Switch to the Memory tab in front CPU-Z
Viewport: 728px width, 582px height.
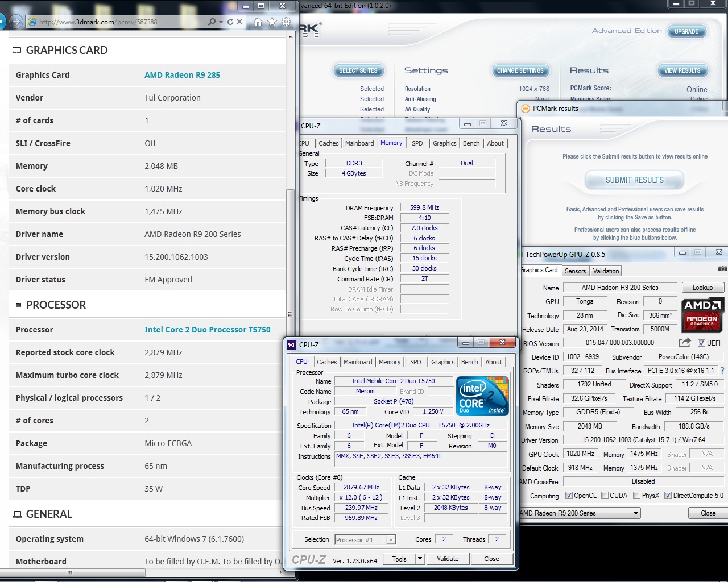coord(390,362)
